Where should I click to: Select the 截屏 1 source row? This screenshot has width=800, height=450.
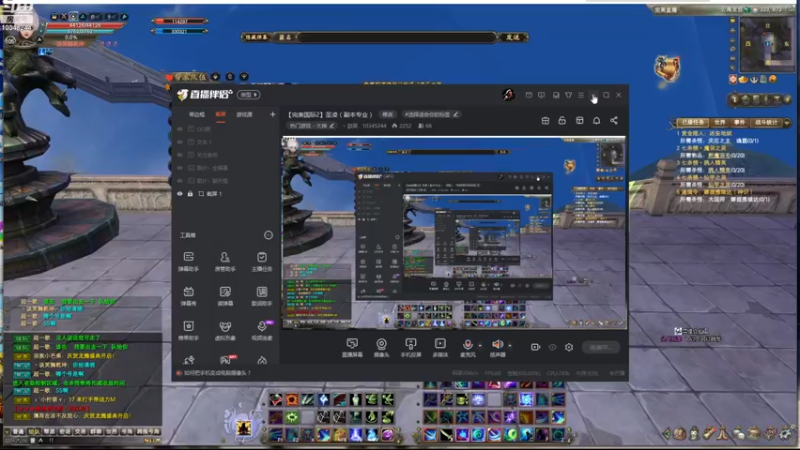point(224,194)
